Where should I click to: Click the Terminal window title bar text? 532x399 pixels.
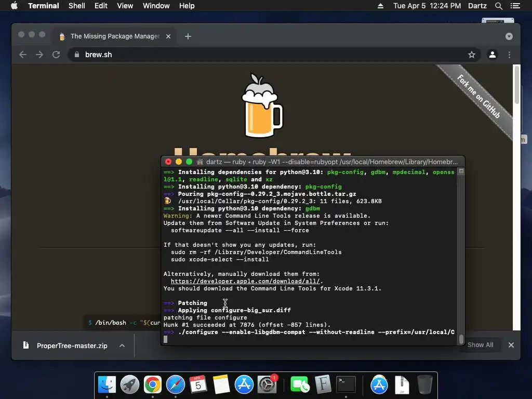331,162
